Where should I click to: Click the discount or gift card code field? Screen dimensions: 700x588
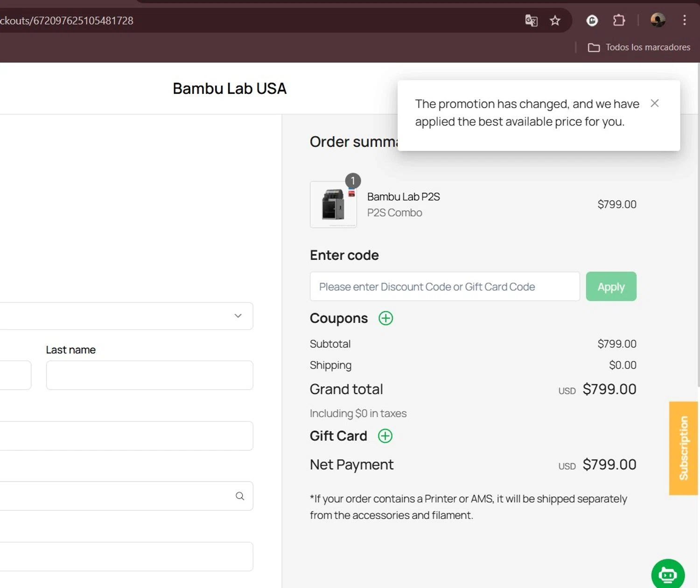tap(444, 287)
